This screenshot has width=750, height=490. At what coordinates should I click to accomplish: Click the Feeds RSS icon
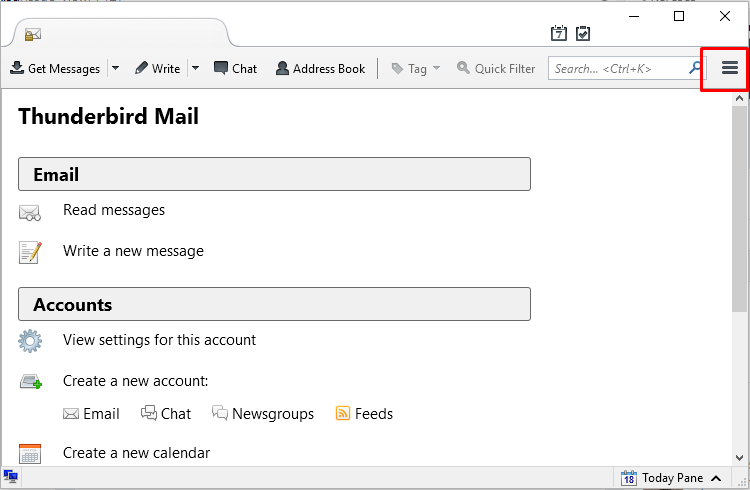point(342,413)
